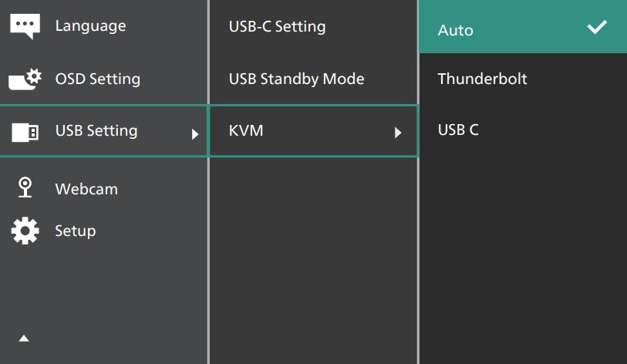Click the up triangle at menu bottom
Image resolution: width=627 pixels, height=364 pixels.
[x=24, y=338]
